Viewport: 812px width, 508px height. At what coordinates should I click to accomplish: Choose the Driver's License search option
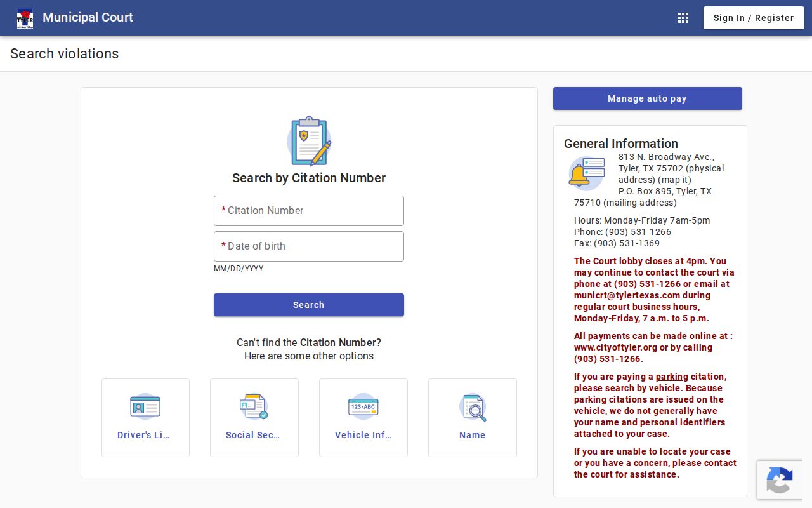[145, 418]
